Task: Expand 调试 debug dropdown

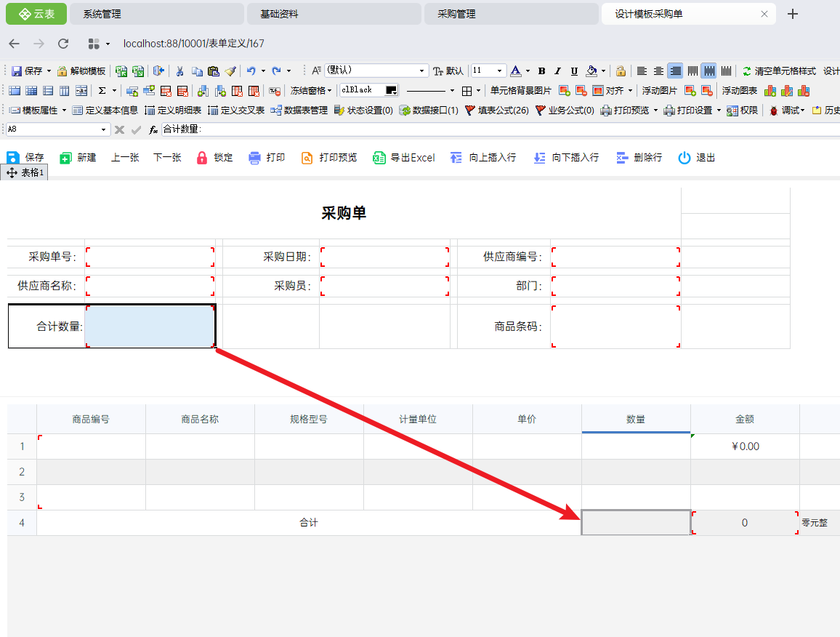Action: coord(803,110)
